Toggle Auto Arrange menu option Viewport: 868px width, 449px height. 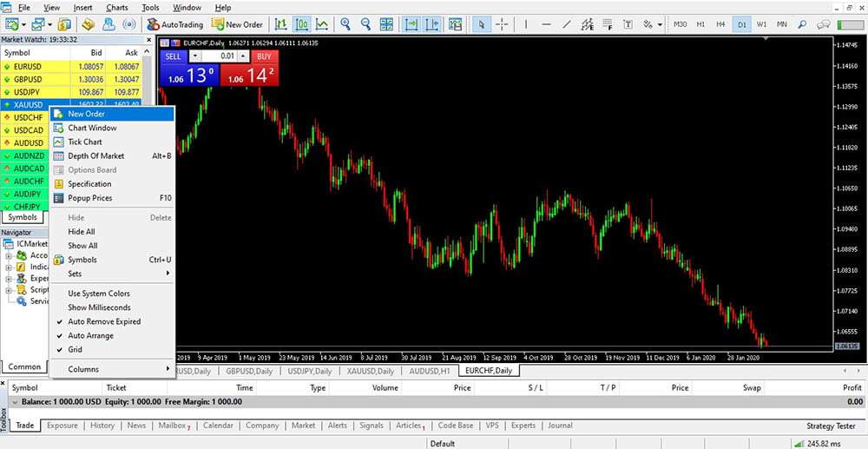point(112,335)
